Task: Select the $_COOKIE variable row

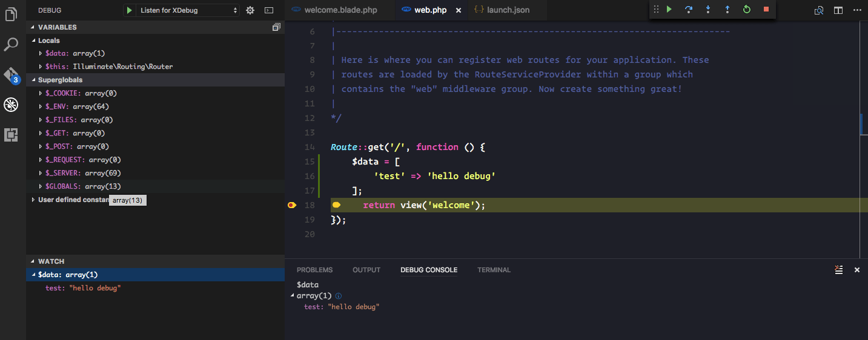Action: 155,93
